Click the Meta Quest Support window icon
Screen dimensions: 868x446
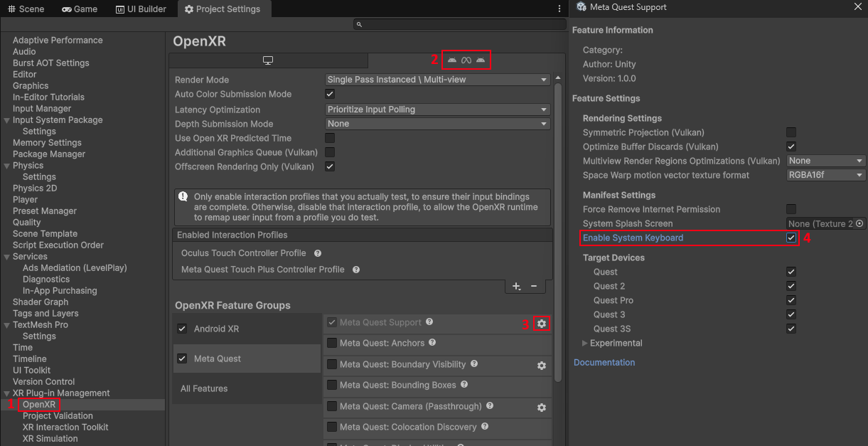click(x=582, y=7)
